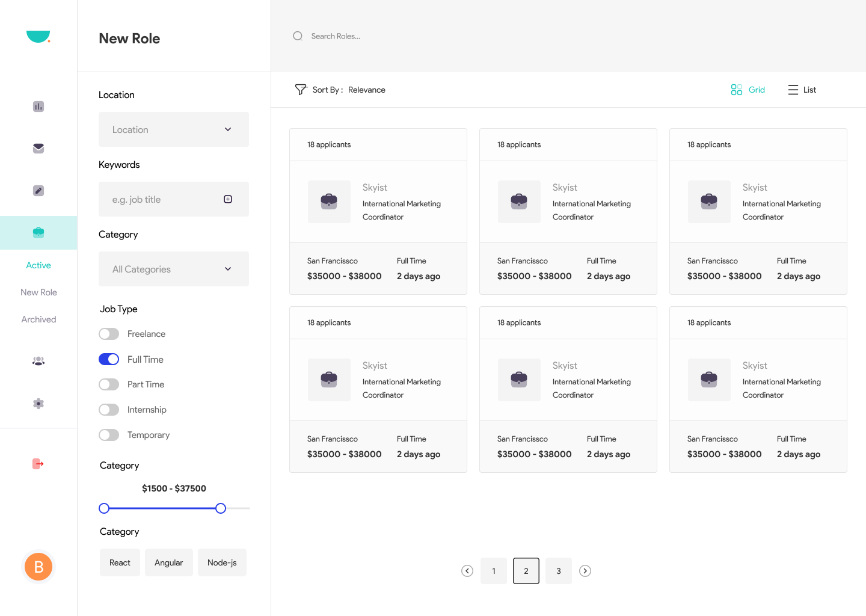Screen dimensions: 866x616
Task: Click the pencil edit sidebar icon
Action: (x=38, y=191)
